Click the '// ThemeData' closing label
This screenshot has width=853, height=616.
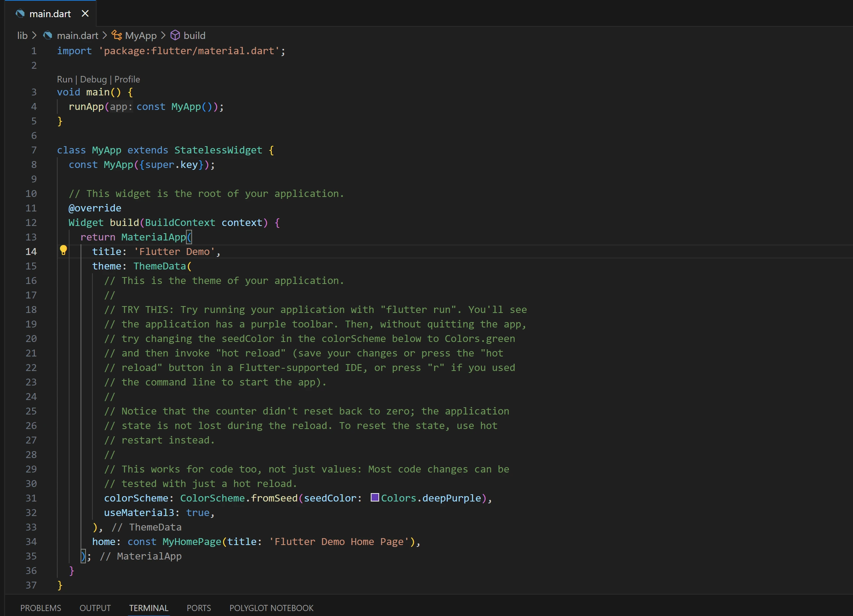pos(147,527)
